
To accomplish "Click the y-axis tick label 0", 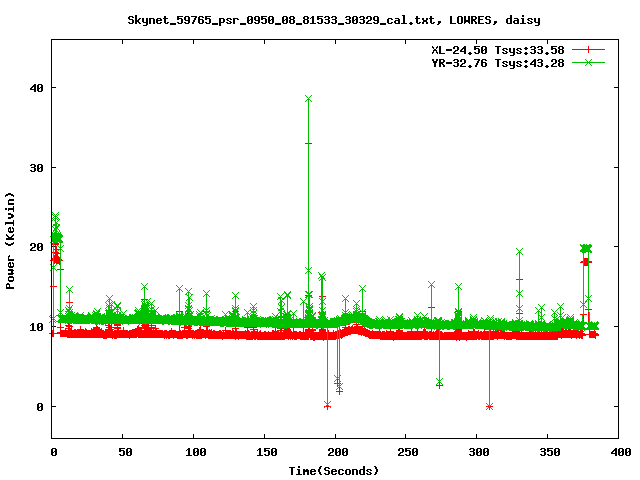I will (x=40, y=407).
